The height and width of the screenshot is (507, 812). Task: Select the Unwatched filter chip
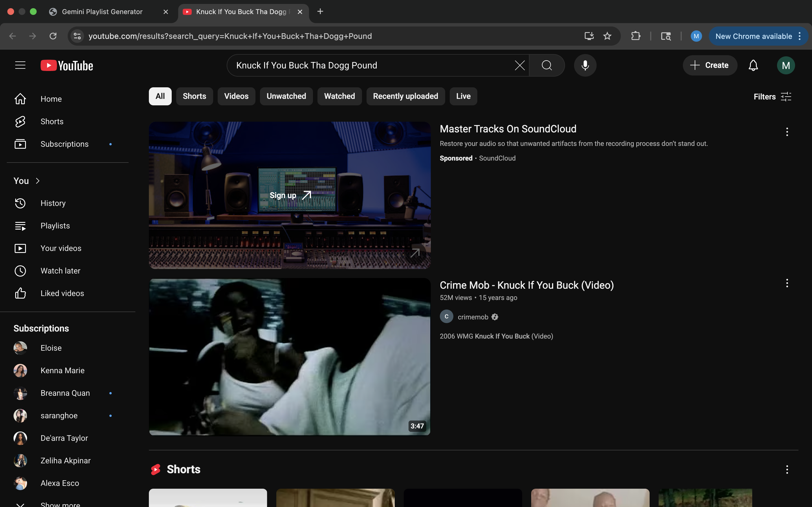click(286, 96)
